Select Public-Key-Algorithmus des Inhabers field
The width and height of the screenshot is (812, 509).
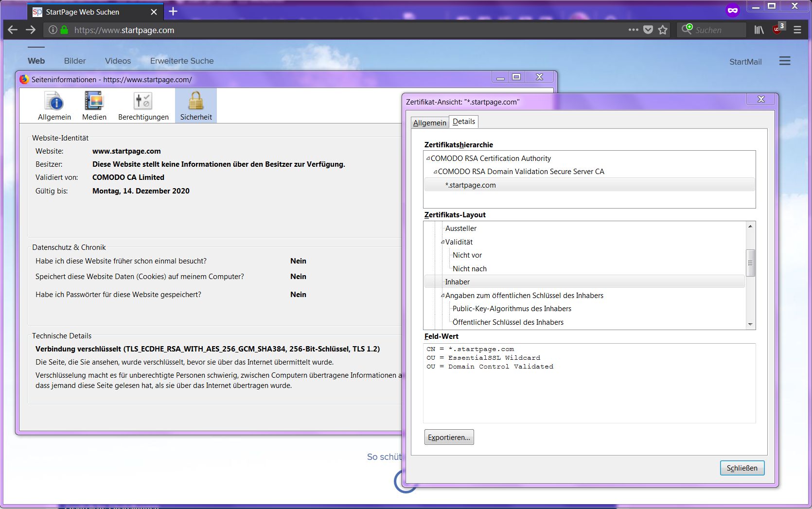point(512,309)
